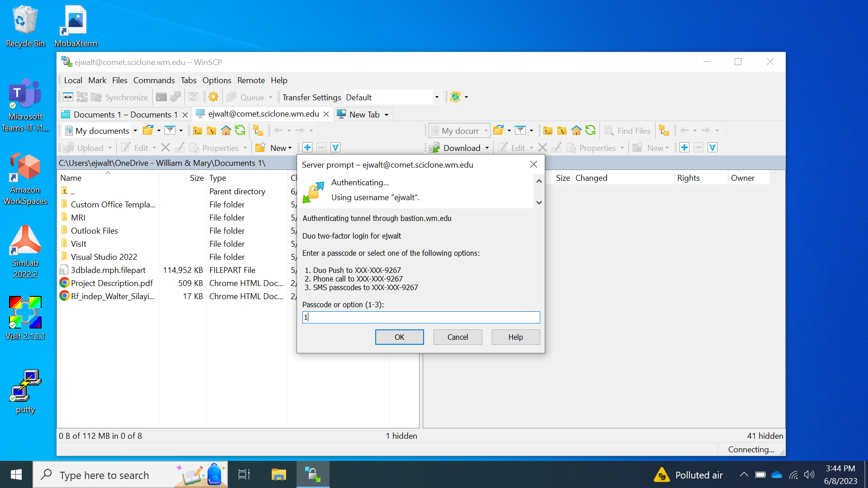The height and width of the screenshot is (488, 868).
Task: Click the local directory tree icon
Action: tap(258, 131)
